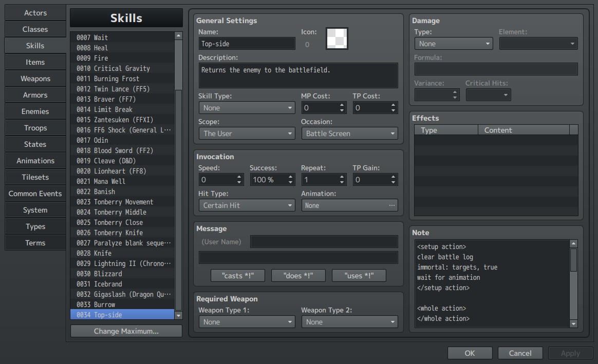Image resolution: width=598 pixels, height=364 pixels.
Task: Click the Effects Content column header
Action: (524, 130)
